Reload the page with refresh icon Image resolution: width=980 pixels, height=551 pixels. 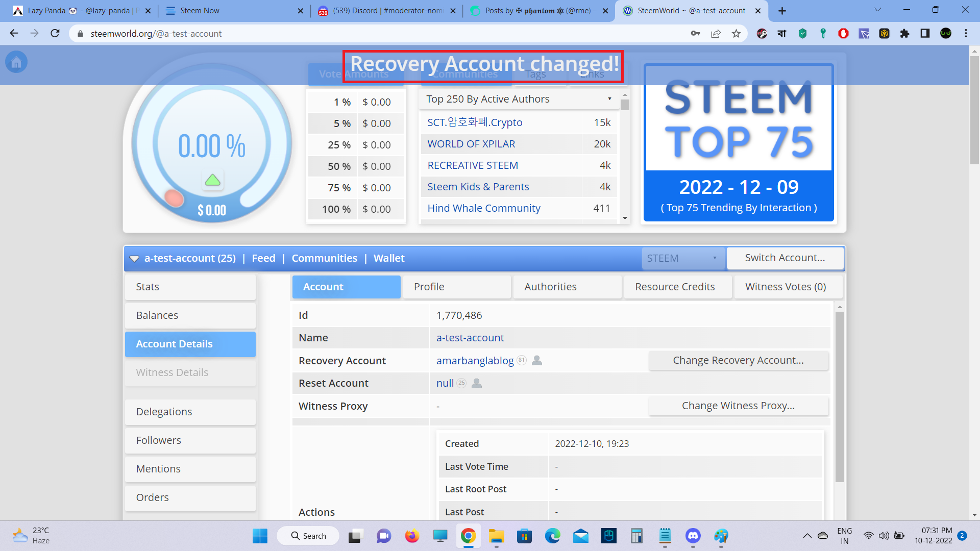[55, 34]
